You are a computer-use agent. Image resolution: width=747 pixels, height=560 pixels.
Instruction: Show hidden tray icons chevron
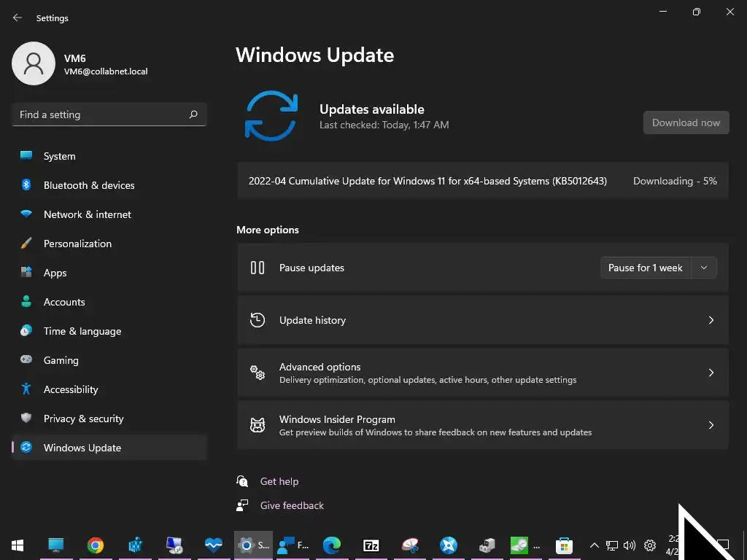tap(594, 545)
